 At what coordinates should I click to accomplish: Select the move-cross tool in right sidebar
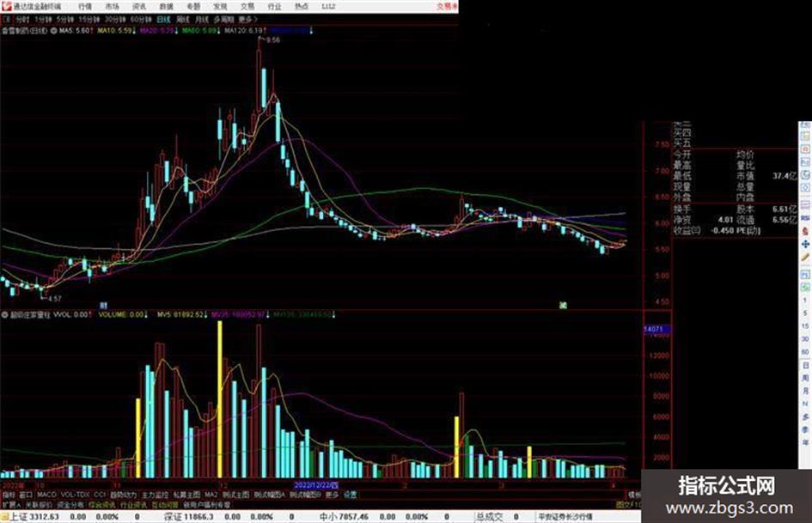(805, 244)
